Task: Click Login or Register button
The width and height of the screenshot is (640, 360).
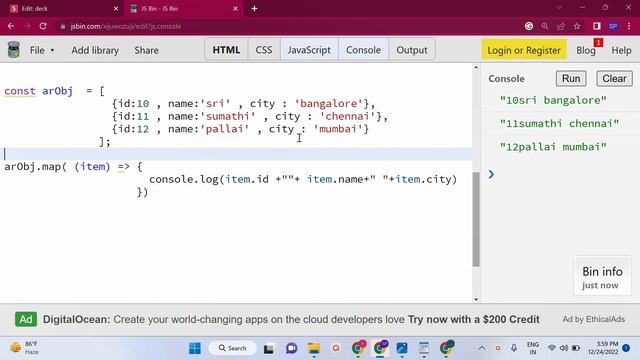Action: (x=524, y=50)
